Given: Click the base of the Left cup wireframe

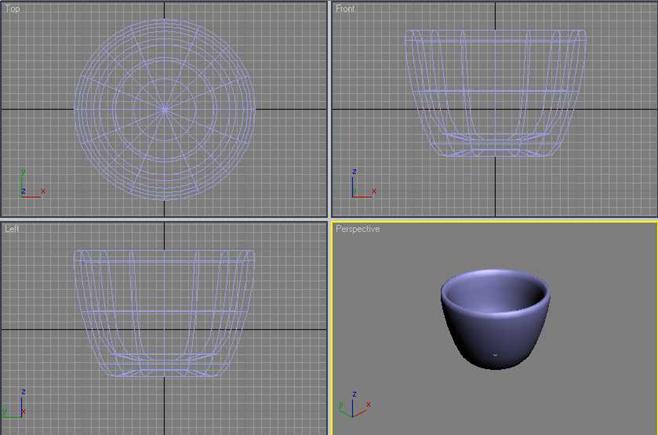Looking at the screenshot, I should (x=165, y=374).
